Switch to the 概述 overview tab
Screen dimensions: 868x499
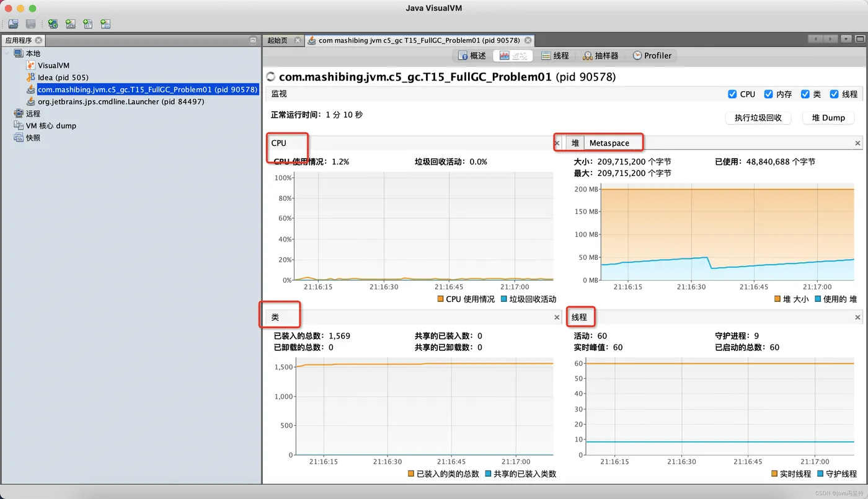coord(472,56)
